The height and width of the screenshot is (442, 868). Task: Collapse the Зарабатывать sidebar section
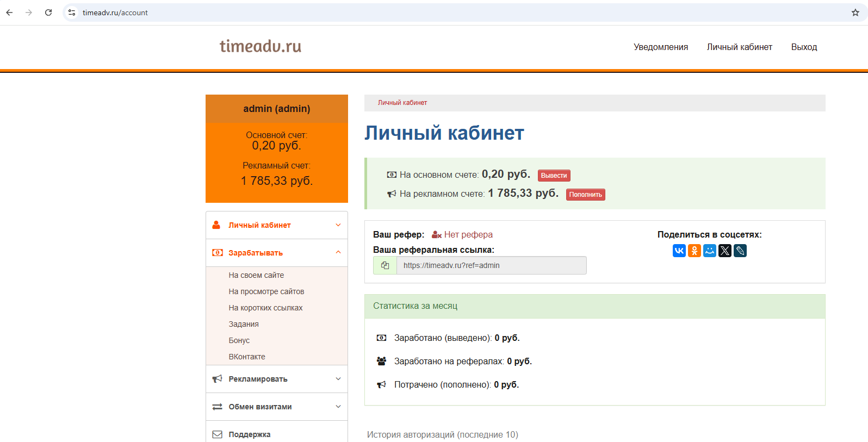tap(276, 253)
